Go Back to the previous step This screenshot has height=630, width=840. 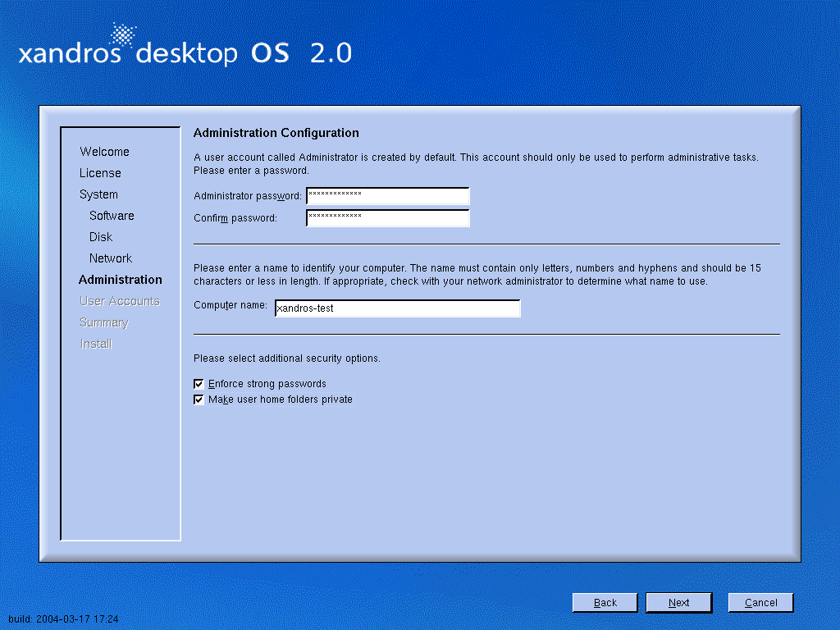(x=605, y=603)
